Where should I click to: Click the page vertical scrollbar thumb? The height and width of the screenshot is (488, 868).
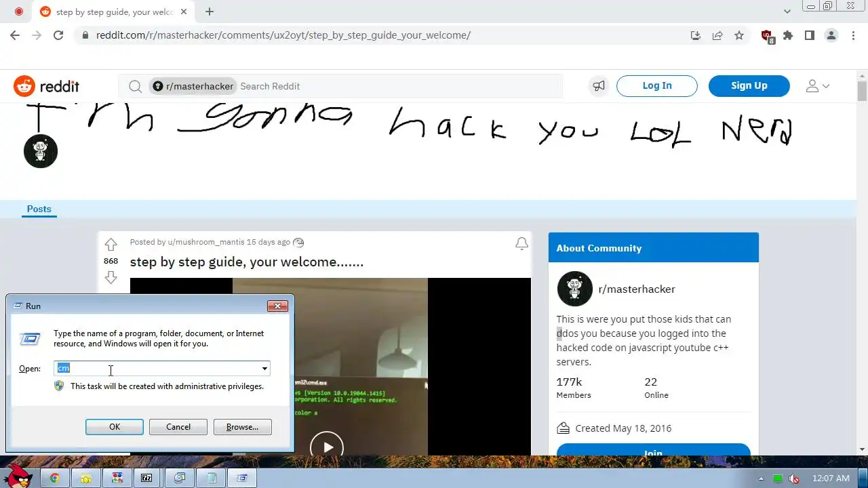(x=862, y=90)
